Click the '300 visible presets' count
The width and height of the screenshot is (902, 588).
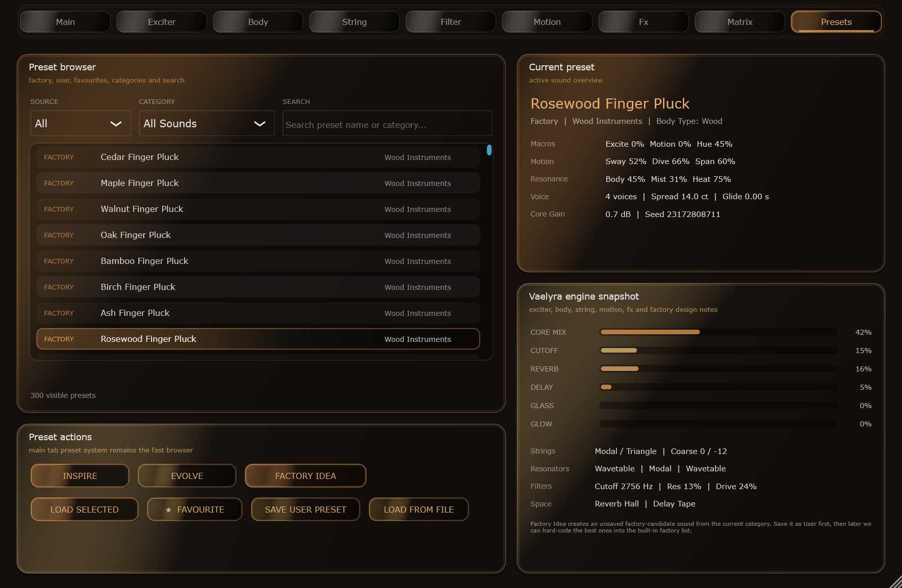click(63, 395)
